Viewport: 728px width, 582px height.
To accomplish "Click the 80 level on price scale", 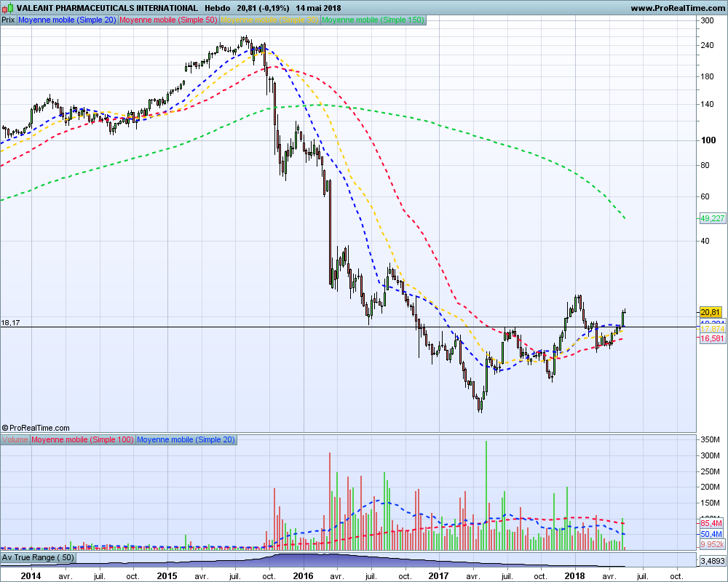I will click(705, 165).
